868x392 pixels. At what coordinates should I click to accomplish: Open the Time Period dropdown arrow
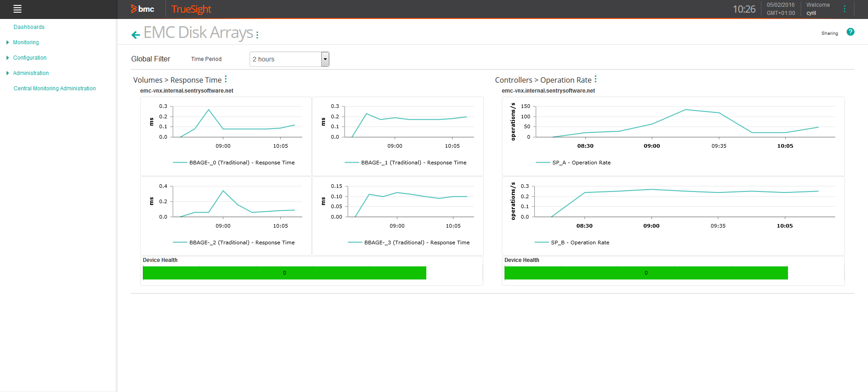pos(325,59)
